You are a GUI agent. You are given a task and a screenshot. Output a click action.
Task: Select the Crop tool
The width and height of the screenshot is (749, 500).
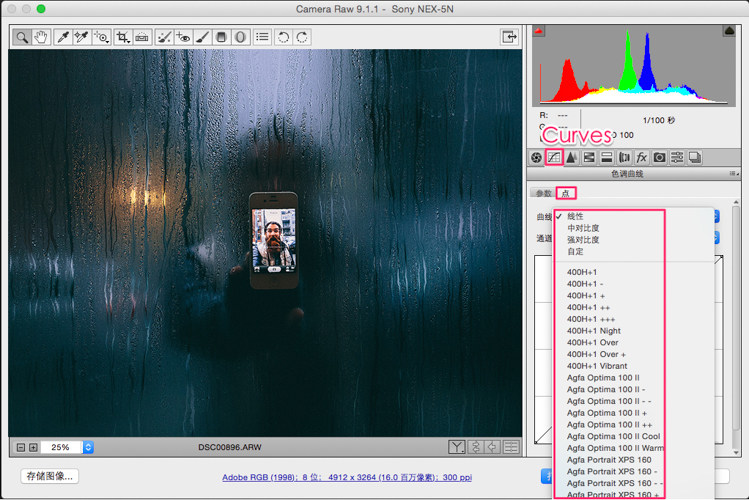click(x=122, y=37)
